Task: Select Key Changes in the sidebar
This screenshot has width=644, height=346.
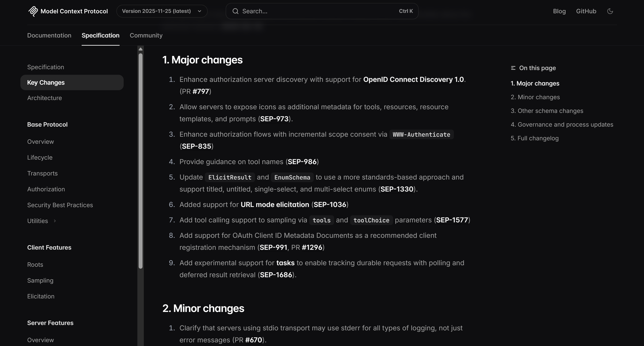Action: (45, 82)
